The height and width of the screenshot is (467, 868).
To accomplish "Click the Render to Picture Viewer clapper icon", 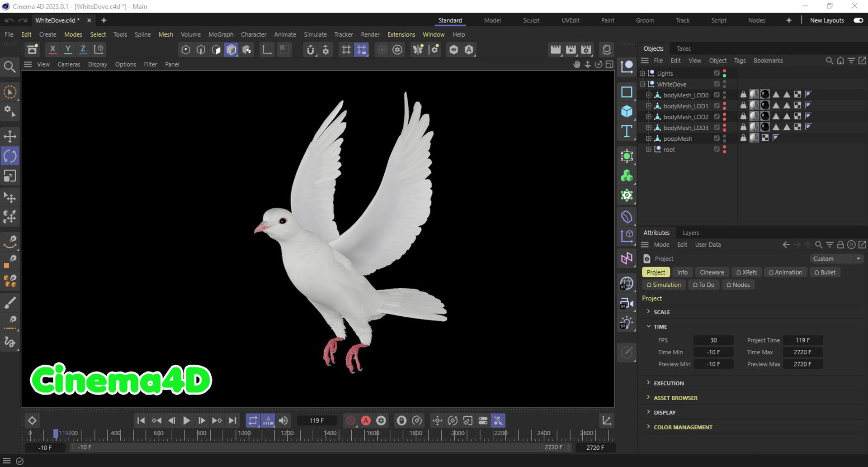I will click(571, 49).
